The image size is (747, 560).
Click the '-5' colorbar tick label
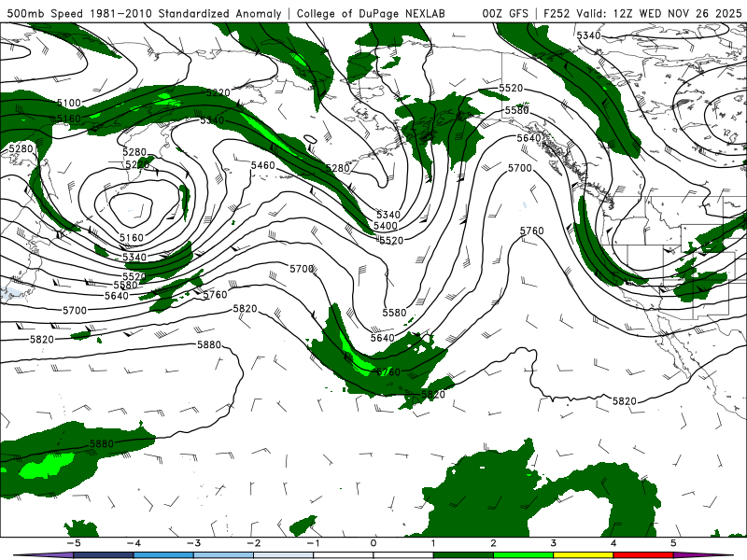[x=74, y=543]
